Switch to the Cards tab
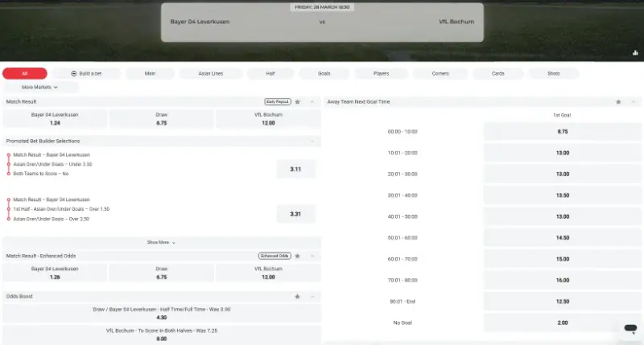This screenshot has height=345, width=644. click(x=497, y=73)
